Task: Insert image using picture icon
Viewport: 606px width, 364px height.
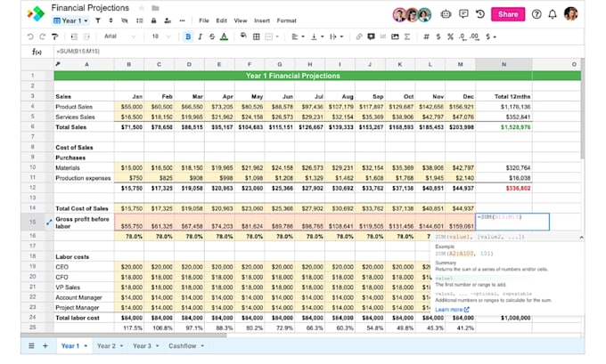Action: 395,36
